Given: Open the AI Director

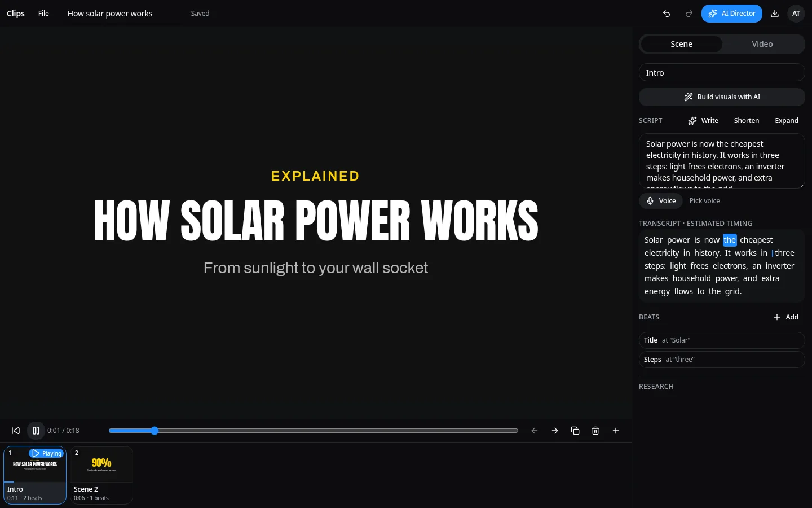Looking at the screenshot, I should tap(732, 14).
